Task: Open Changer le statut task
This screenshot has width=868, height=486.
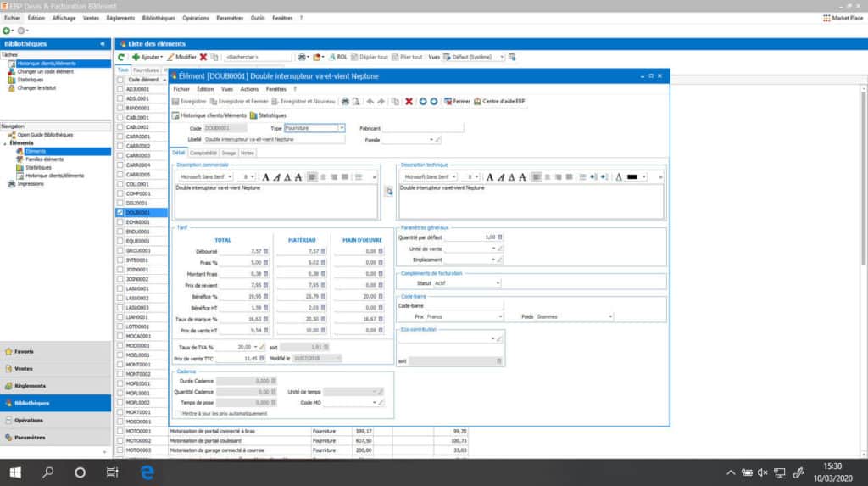Action: click(36, 87)
